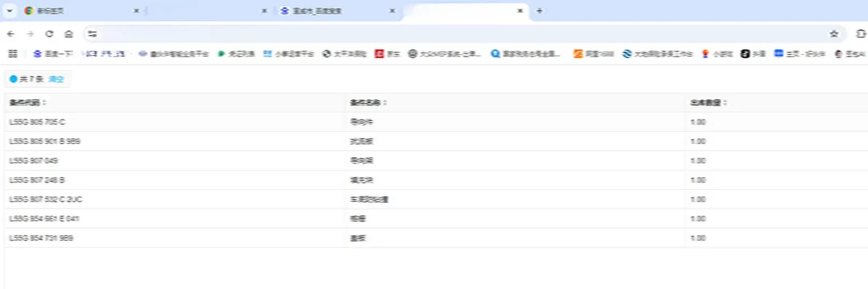Viewport: 868px width, 289px height.
Task: Open the orange square-icon bookmark
Action: click(x=593, y=54)
